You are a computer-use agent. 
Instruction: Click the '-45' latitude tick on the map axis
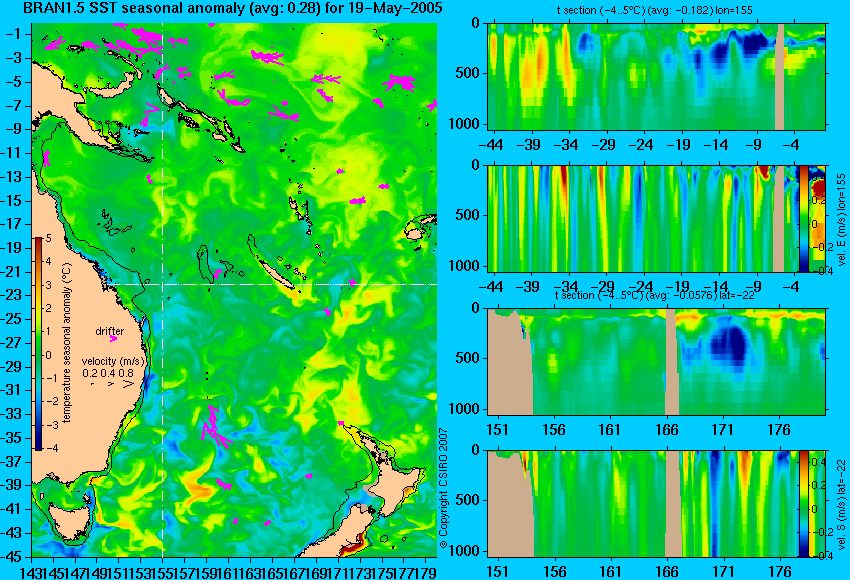11,557
